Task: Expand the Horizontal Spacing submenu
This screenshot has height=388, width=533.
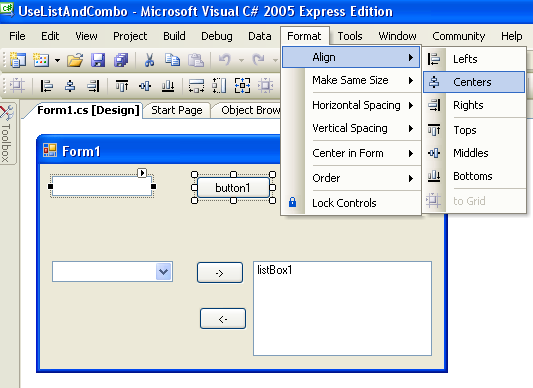Action: (351, 105)
